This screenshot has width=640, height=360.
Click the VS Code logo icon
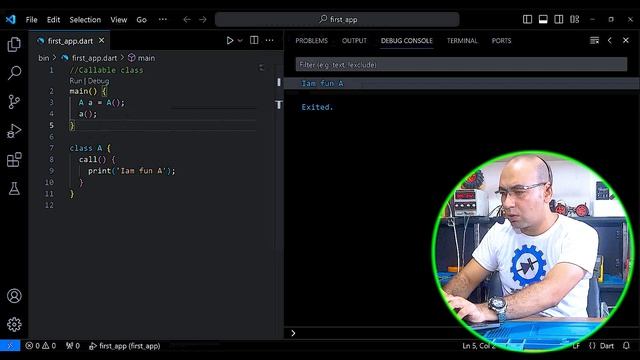(11, 19)
